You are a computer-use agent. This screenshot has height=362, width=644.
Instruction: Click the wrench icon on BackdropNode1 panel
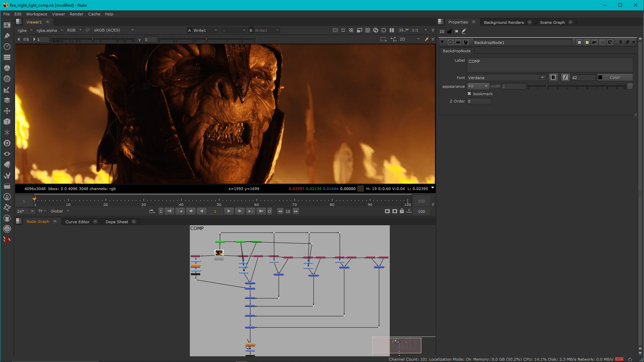tap(466, 42)
